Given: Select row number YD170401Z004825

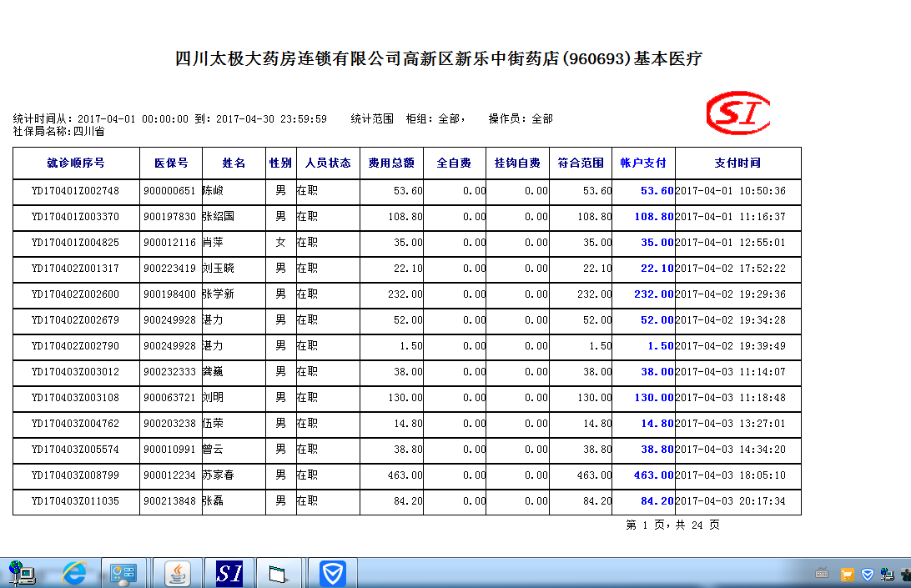Looking at the screenshot, I should [76, 243].
